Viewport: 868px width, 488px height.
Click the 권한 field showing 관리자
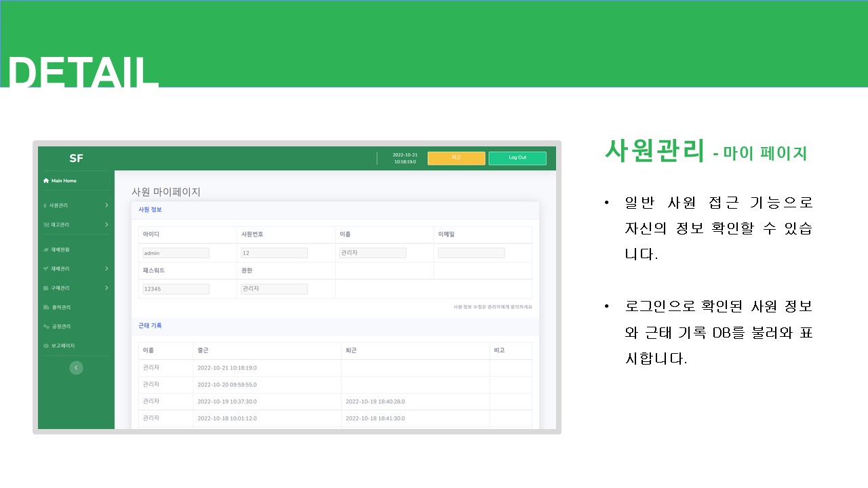274,289
